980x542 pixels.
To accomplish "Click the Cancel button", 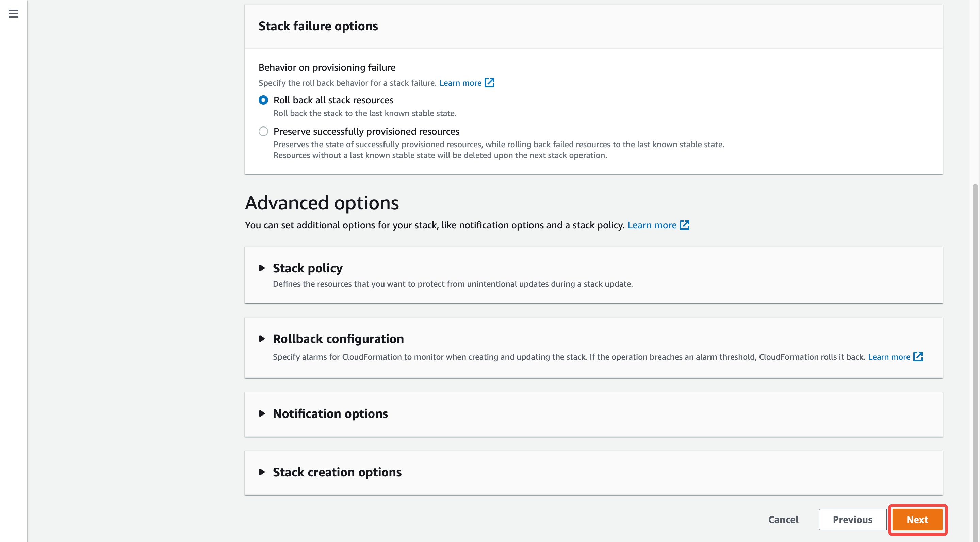I will pos(783,519).
